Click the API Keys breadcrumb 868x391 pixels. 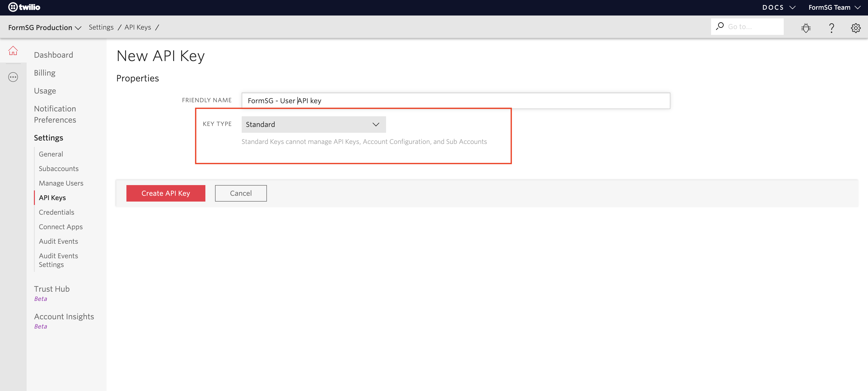pos(138,27)
